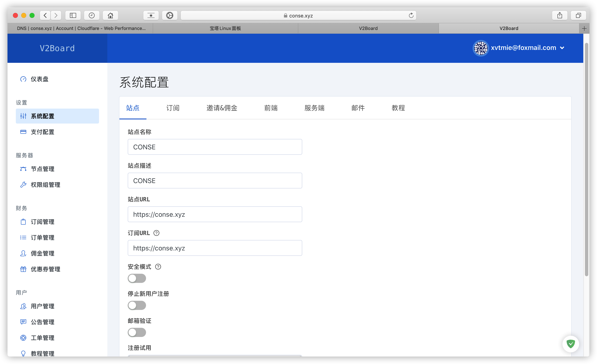Go back with Safari back arrow
597x364 pixels.
(x=45, y=16)
